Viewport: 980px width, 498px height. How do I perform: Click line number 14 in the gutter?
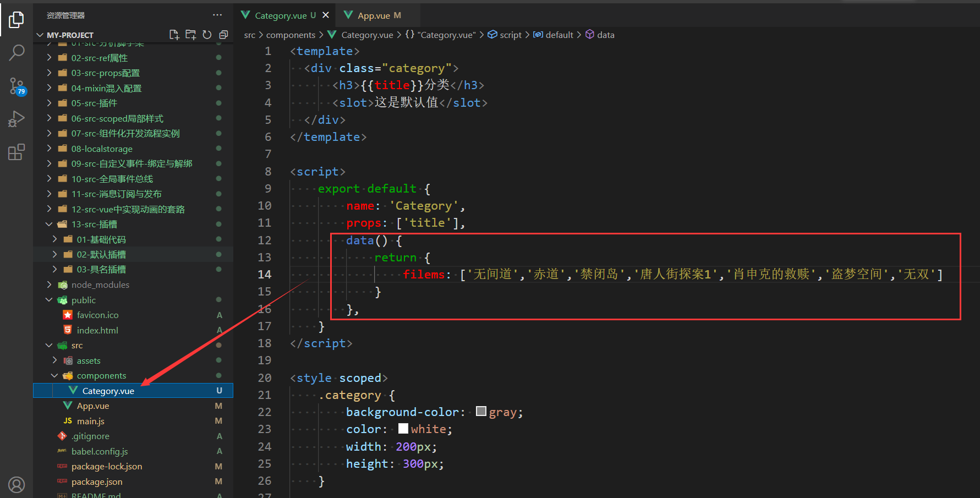point(265,274)
